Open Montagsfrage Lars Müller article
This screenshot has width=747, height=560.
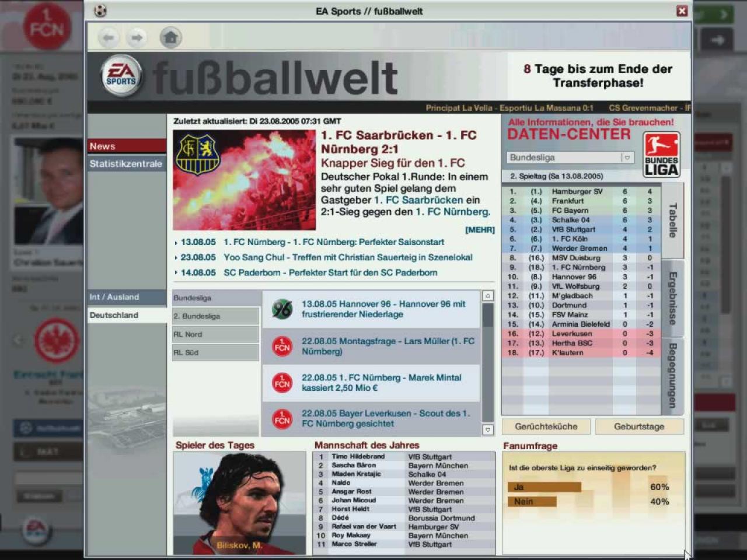click(388, 346)
